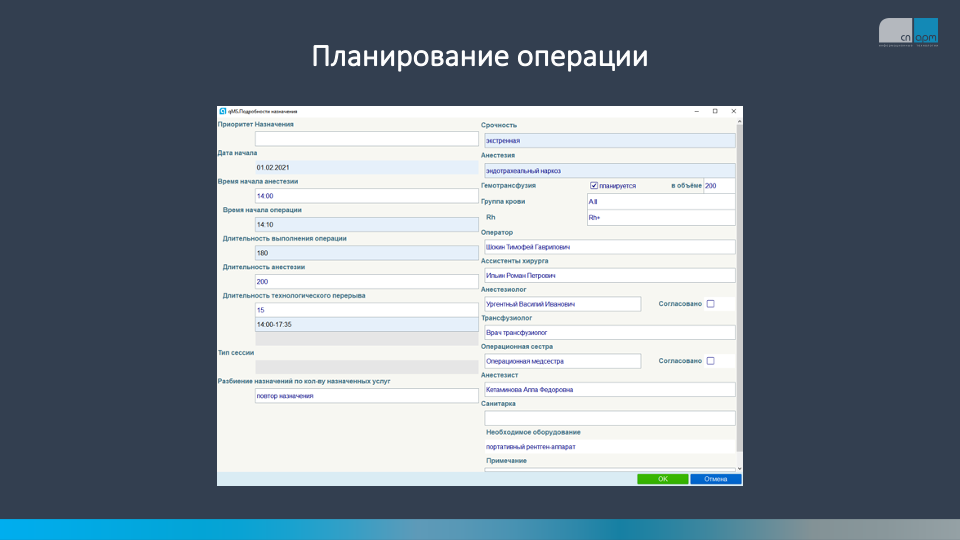Click the Примечание label

point(506,460)
